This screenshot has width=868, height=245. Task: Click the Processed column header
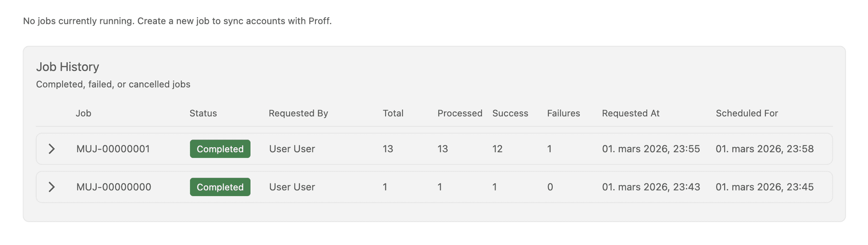pyautogui.click(x=460, y=113)
